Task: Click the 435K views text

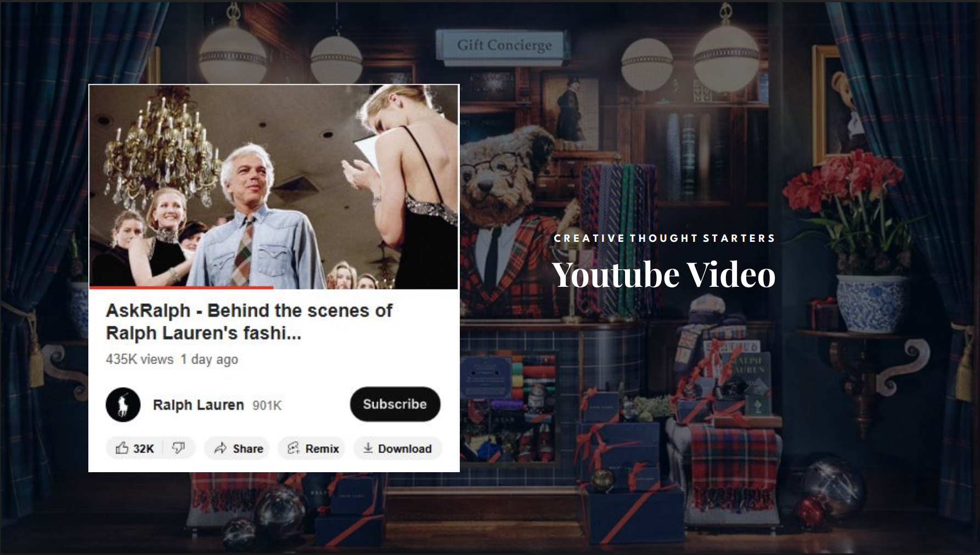Action: tap(139, 359)
